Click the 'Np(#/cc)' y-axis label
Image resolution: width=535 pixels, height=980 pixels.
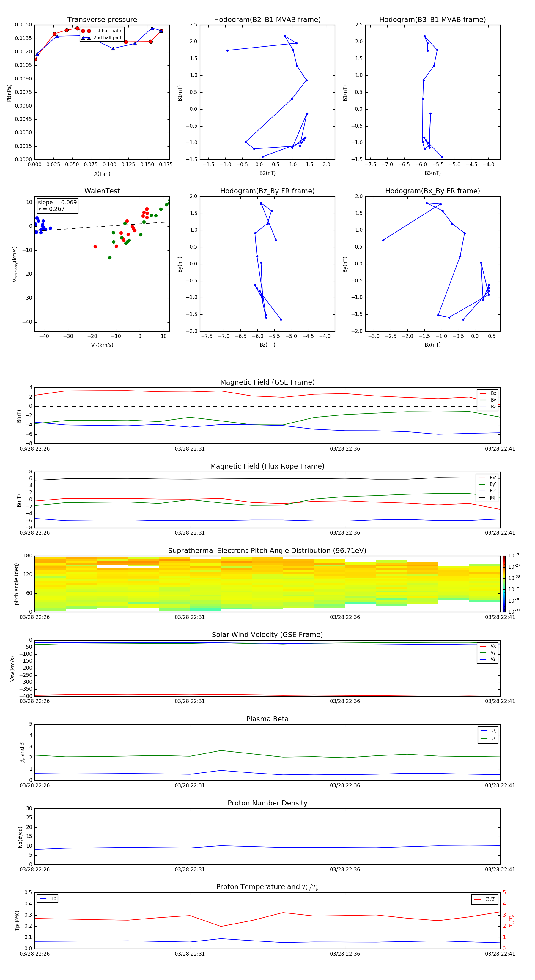click(20, 837)
